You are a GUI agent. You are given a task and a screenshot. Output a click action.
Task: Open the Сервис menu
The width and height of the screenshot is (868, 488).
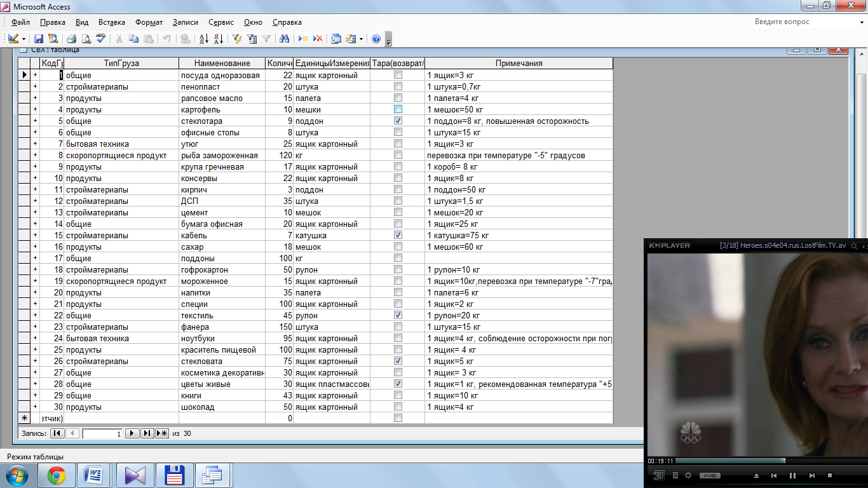tap(221, 22)
